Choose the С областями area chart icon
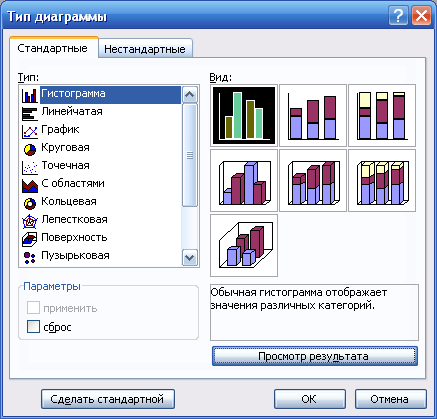437x419 pixels. 30,185
